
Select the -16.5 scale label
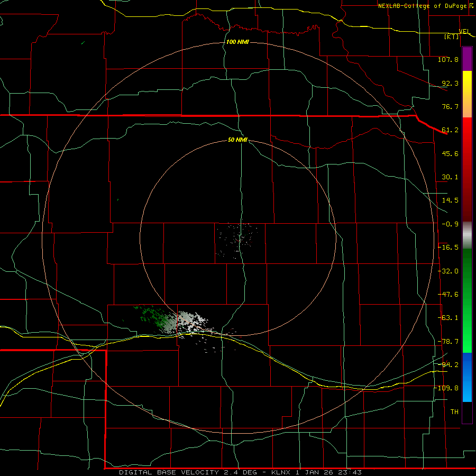(x=448, y=248)
